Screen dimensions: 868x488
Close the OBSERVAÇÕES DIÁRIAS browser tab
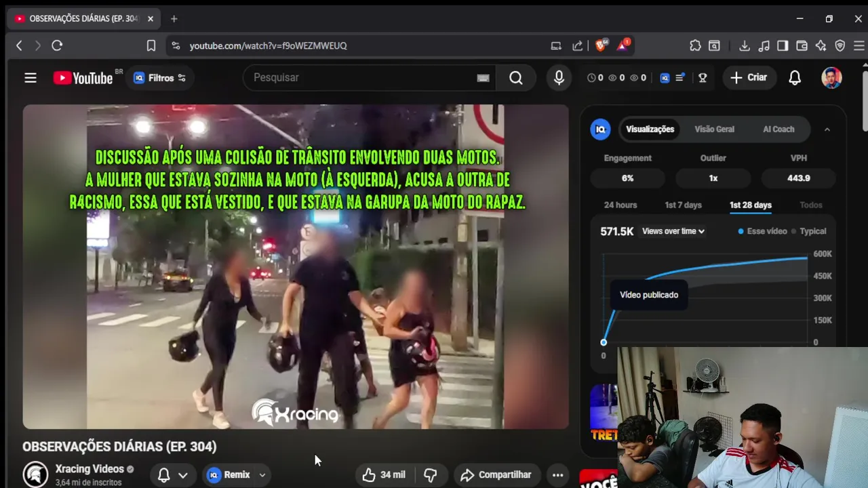[151, 19]
